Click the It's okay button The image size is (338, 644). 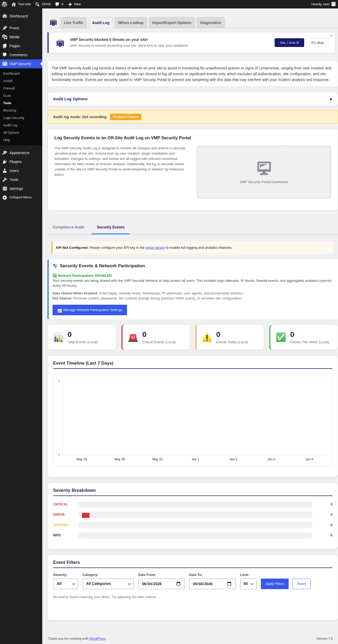317,43
